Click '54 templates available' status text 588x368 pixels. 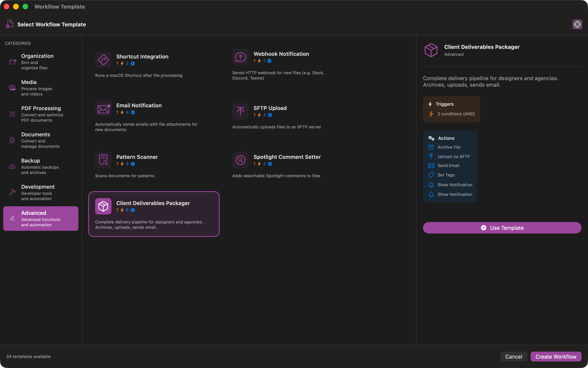pyautogui.click(x=29, y=357)
